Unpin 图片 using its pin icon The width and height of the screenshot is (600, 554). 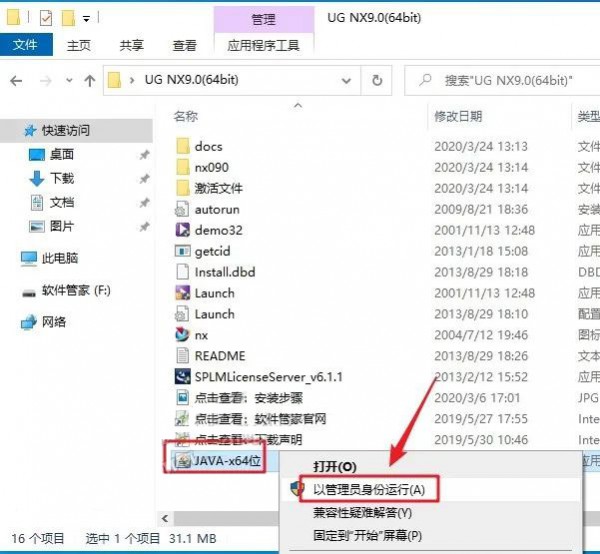pos(144,227)
